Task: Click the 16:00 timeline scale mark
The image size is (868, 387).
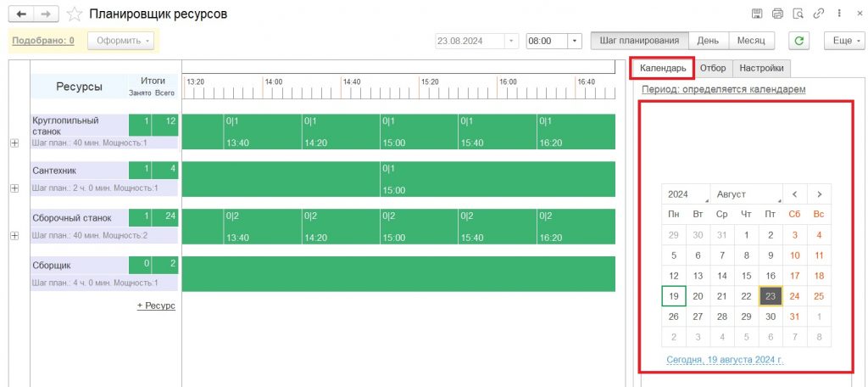Action: pyautogui.click(x=508, y=81)
